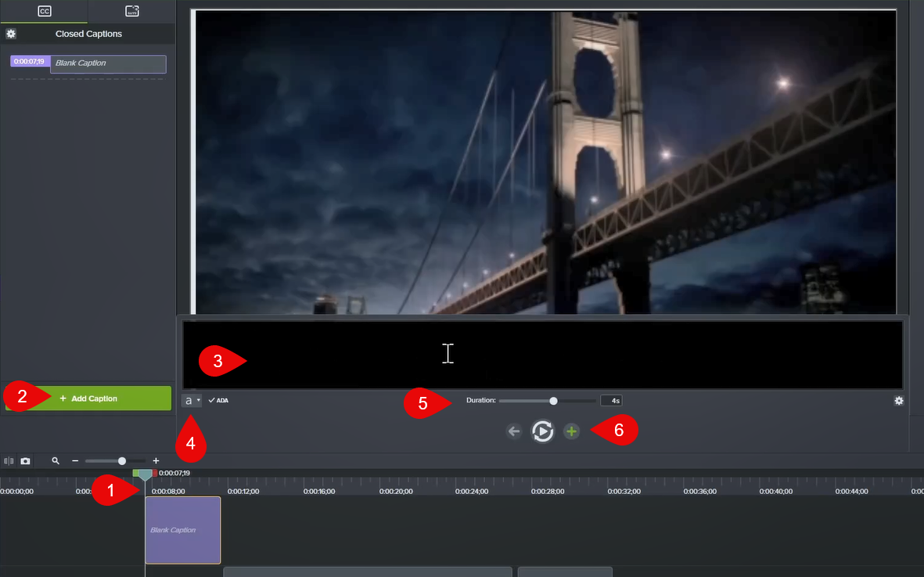Screen dimensions: 924x577
Task: Select the Blank Caption clip on timeline
Action: pos(183,530)
